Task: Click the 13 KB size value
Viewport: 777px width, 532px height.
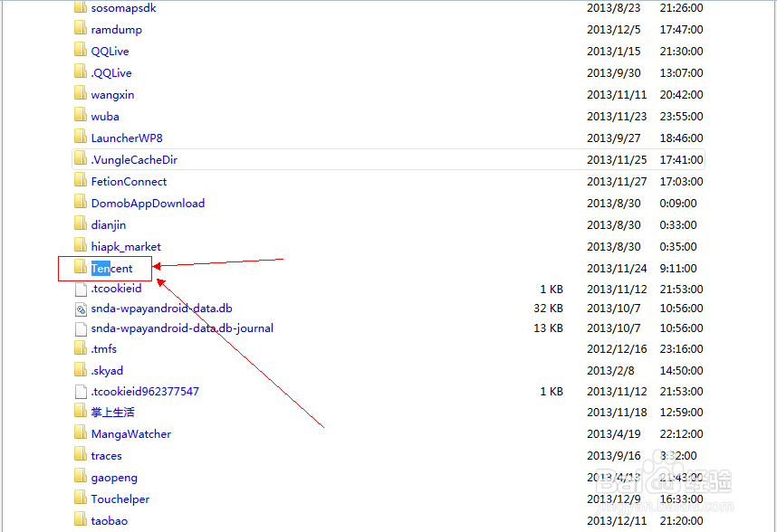Action: coord(548,328)
